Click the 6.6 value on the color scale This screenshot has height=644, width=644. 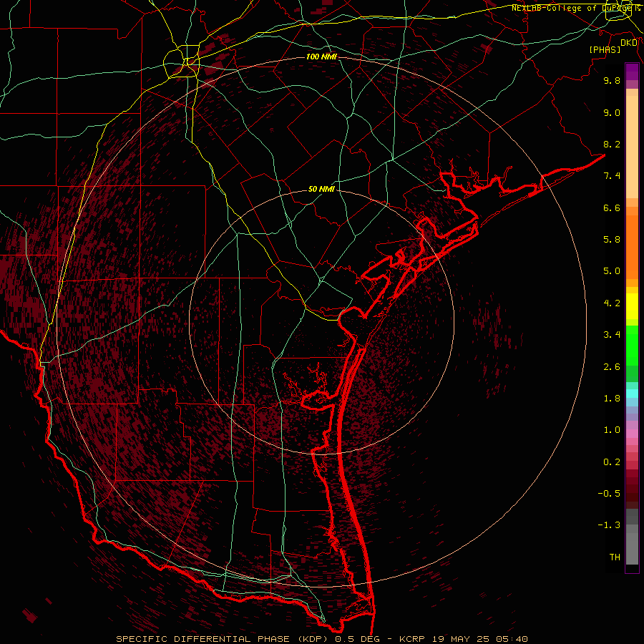pyautogui.click(x=612, y=208)
